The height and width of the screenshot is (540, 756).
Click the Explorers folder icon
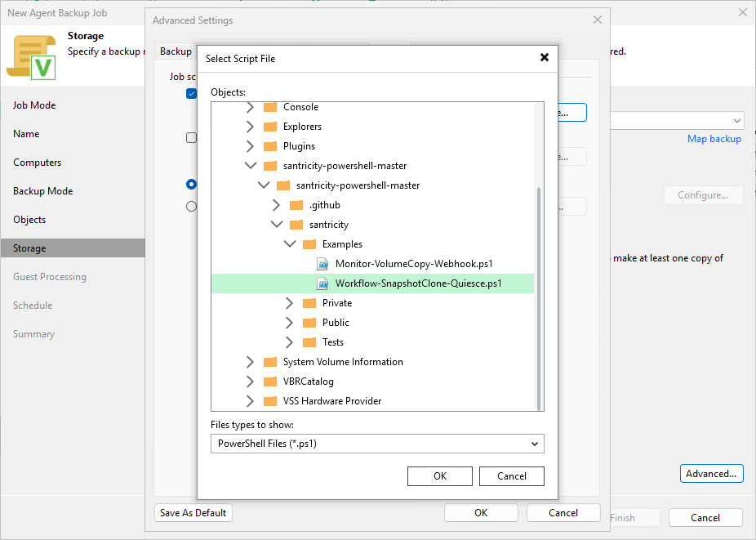(x=270, y=127)
